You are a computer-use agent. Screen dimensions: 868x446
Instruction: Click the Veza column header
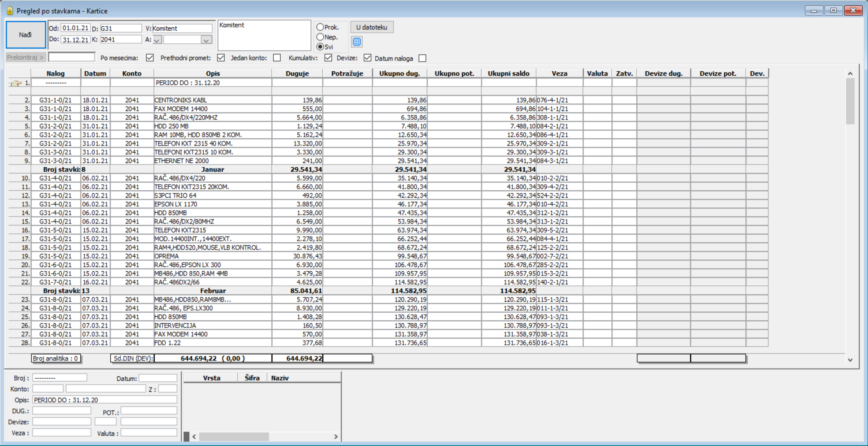[x=560, y=73]
